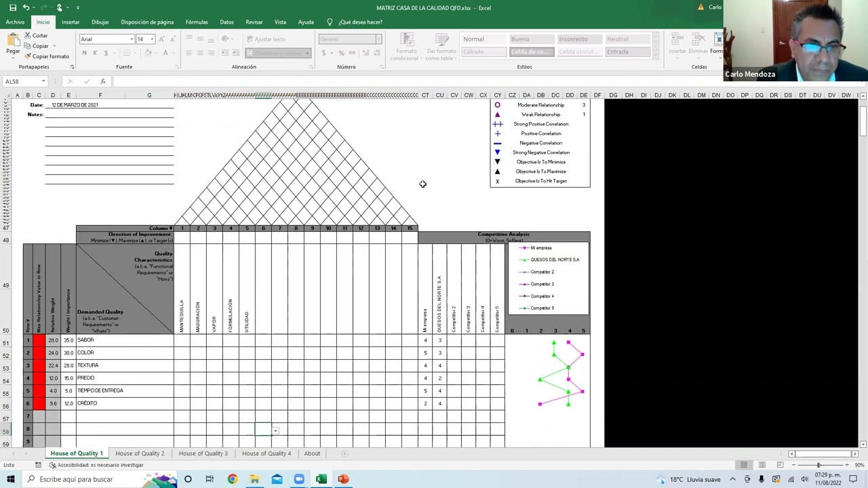This screenshot has height=488, width=868.
Task: Click the Name Box showing AL58
Action: click(26, 81)
